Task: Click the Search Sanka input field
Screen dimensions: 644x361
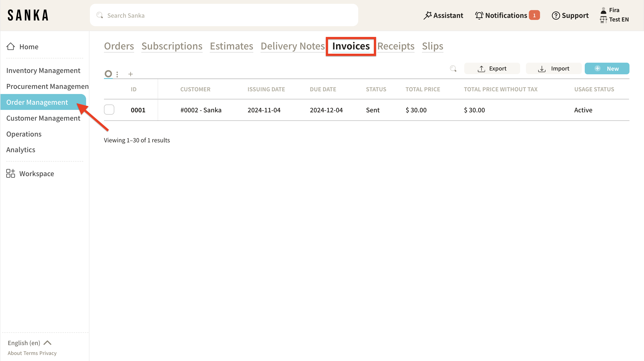Action: 224,15
